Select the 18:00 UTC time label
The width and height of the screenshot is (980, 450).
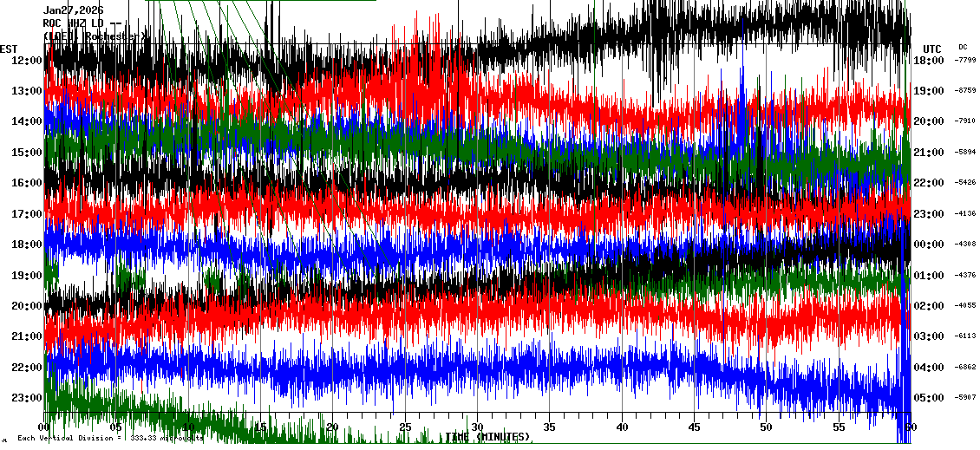[928, 60]
